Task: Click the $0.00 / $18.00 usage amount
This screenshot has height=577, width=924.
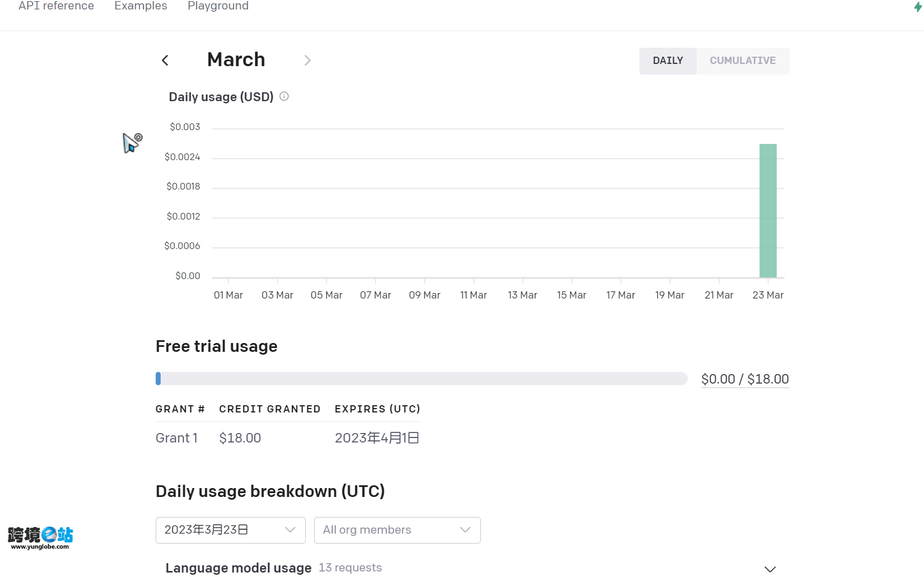Action: 745,379
